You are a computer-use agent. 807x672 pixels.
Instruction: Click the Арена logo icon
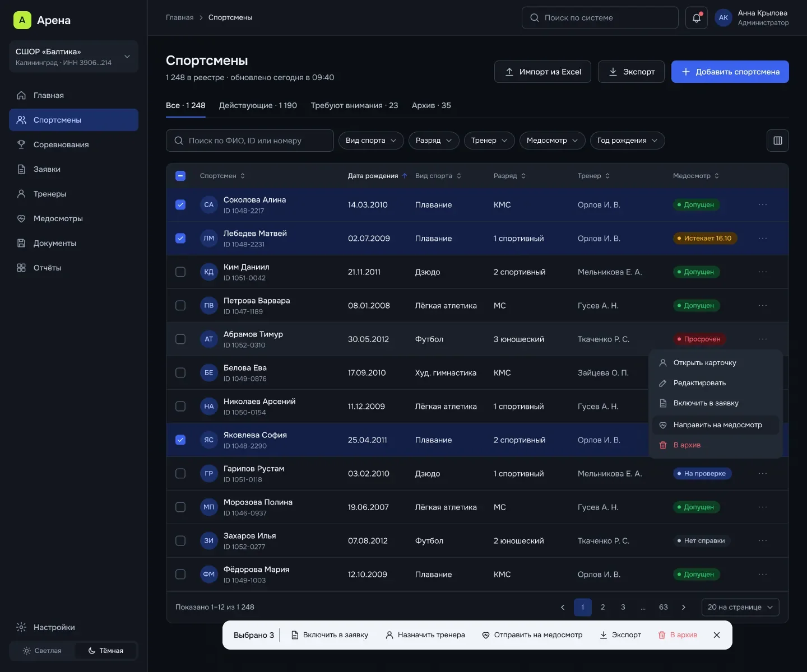click(x=22, y=20)
